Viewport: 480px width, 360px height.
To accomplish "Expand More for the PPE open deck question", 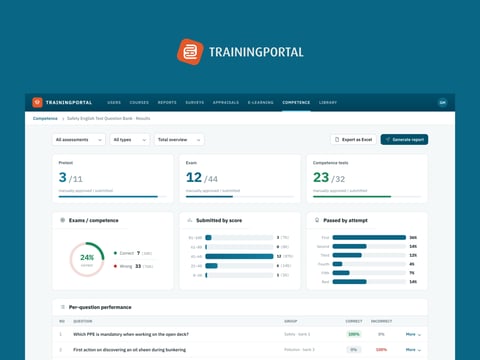I will 413,334.
